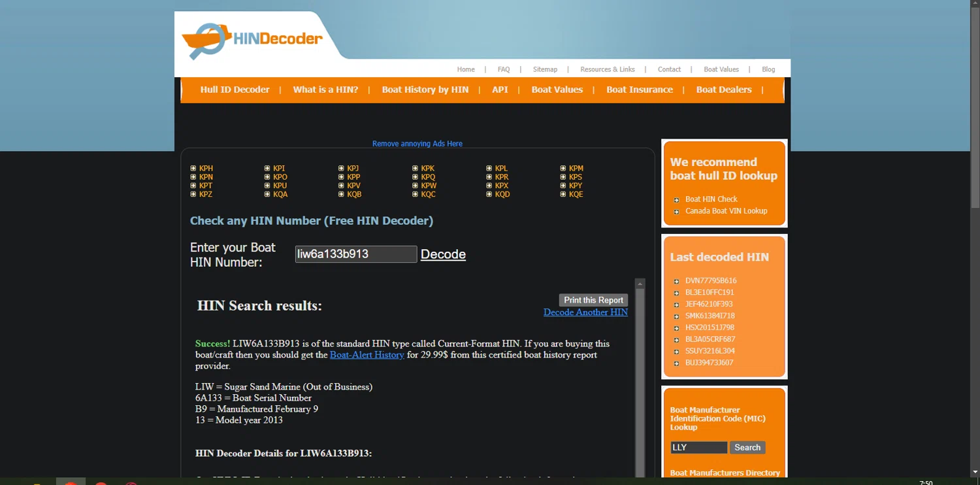
Task: Open the Sitemap link
Action: click(x=545, y=69)
